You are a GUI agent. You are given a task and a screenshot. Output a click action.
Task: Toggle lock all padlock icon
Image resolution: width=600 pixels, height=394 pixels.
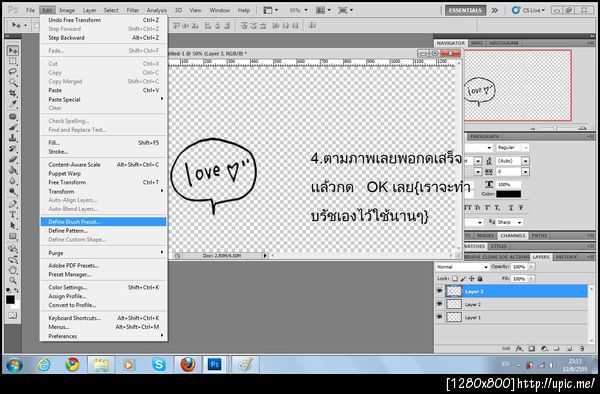(x=480, y=279)
